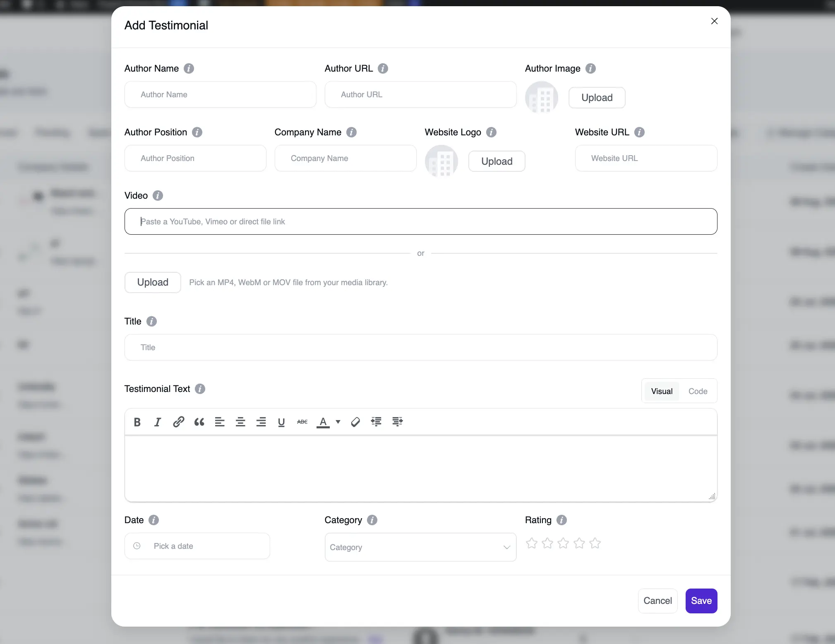Expand text color picker arrow
This screenshot has height=644, width=835.
338,422
